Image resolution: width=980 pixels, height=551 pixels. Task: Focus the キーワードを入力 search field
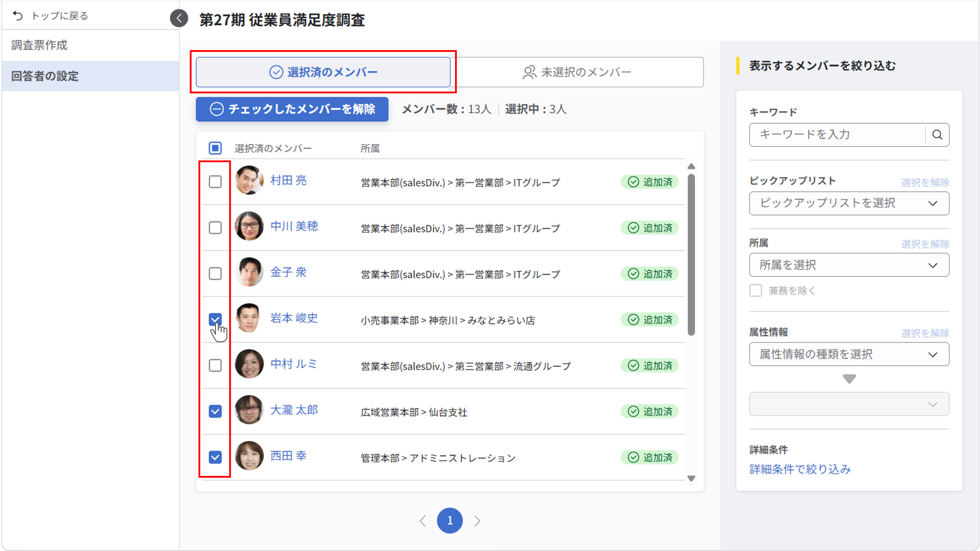pyautogui.click(x=837, y=134)
